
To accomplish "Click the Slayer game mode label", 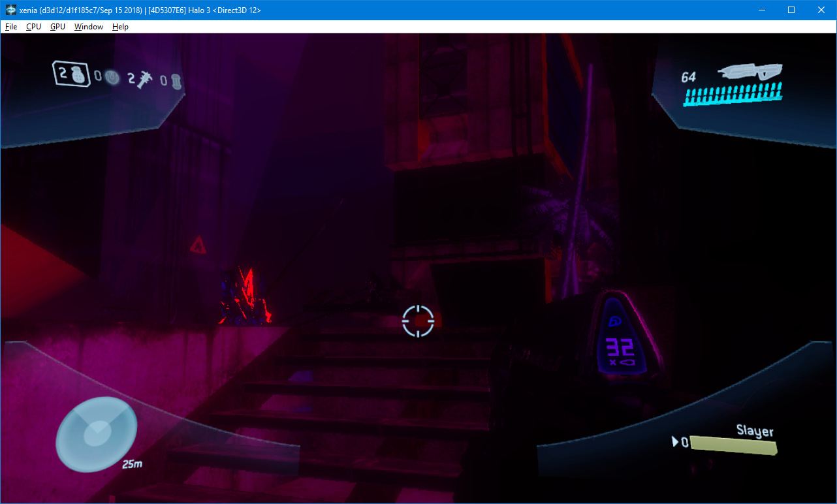I will [755, 431].
